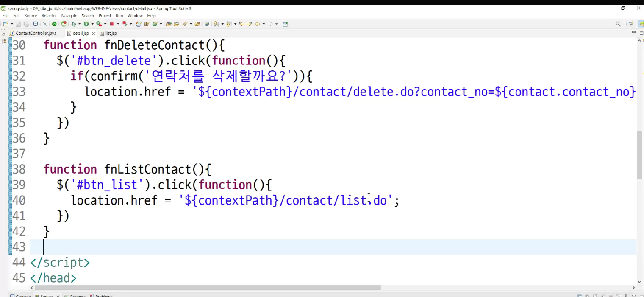Image resolution: width=644 pixels, height=297 pixels.
Task: Click the right arrow of the horizontal scrollbar
Action: point(633,287)
